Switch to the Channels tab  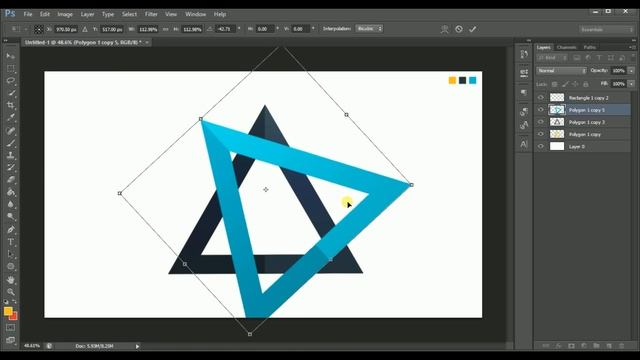click(x=567, y=47)
